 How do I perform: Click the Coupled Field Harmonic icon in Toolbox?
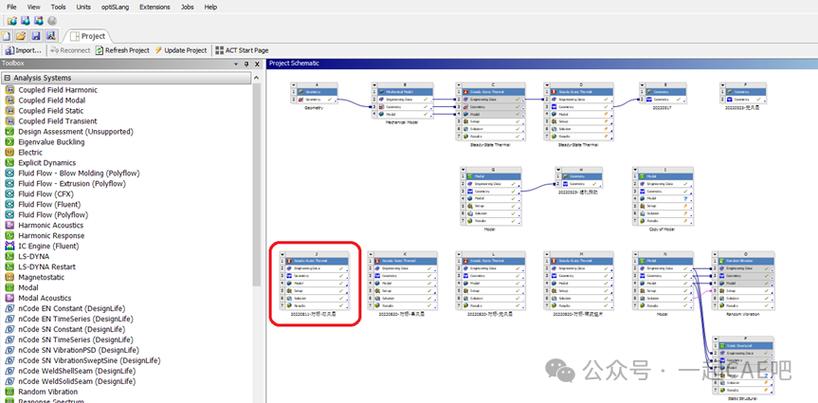[9, 90]
